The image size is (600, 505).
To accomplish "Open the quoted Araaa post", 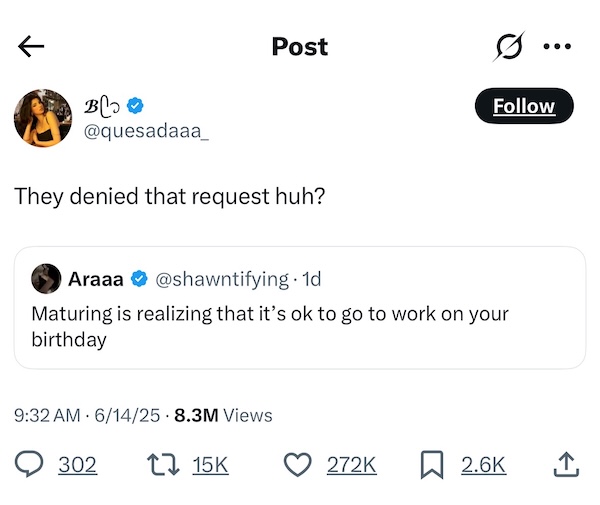I will point(299,326).
